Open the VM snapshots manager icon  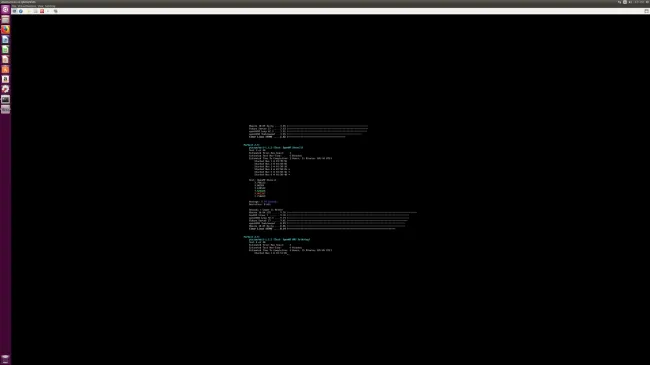coord(56,11)
